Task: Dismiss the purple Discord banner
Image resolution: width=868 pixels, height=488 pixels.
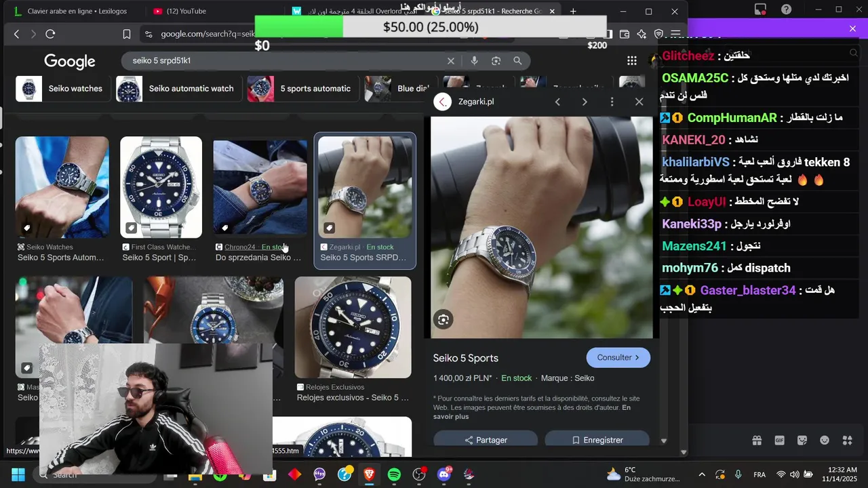Action: click(852, 28)
